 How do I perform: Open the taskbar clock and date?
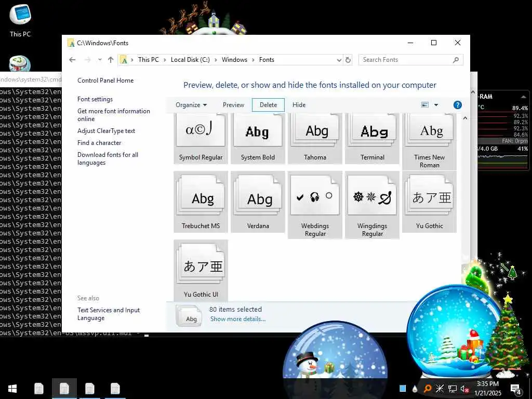tap(487, 389)
